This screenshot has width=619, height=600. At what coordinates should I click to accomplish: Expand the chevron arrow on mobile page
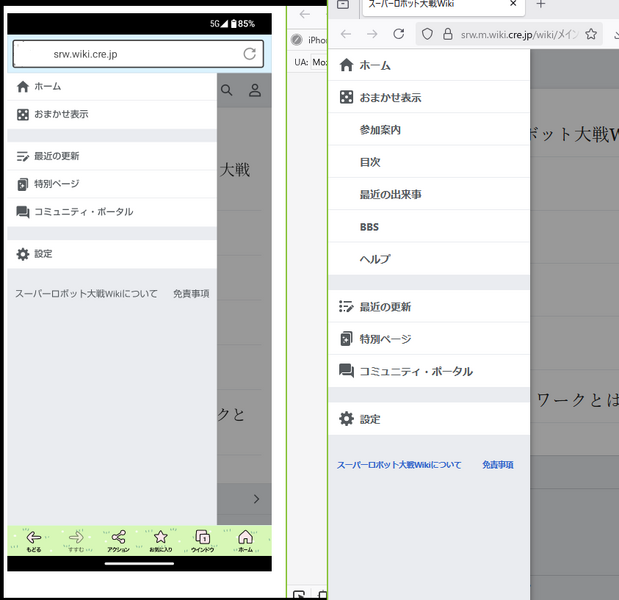(x=256, y=498)
